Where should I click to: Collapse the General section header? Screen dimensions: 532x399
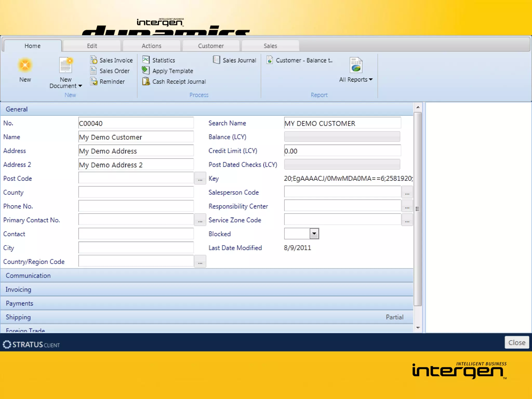pyautogui.click(x=207, y=109)
